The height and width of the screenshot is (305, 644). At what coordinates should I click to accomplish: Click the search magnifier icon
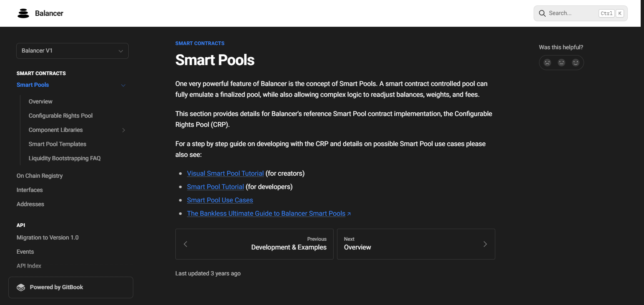[x=542, y=13]
